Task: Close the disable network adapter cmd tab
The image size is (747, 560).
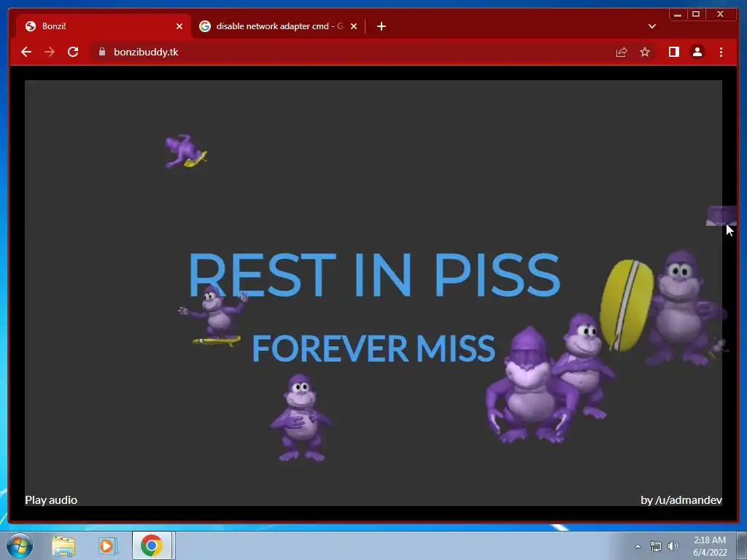Action: [x=354, y=26]
